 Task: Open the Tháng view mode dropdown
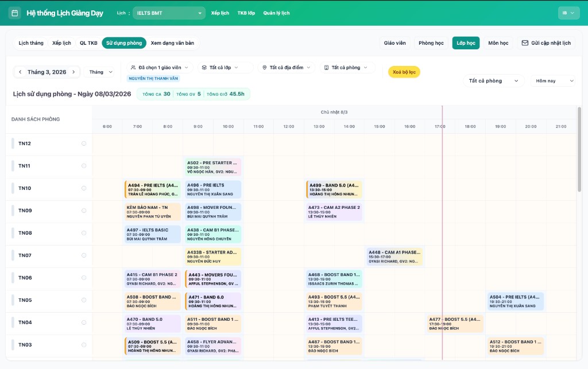pos(99,72)
